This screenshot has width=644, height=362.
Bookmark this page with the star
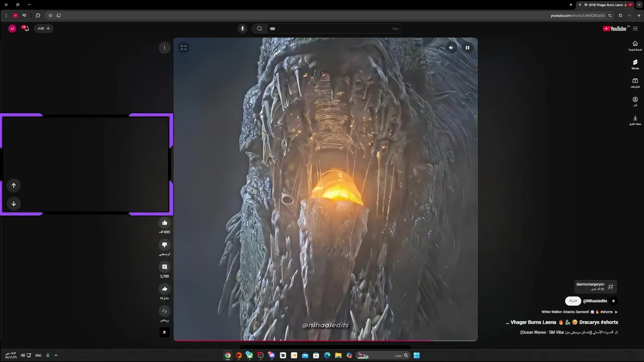point(50,16)
